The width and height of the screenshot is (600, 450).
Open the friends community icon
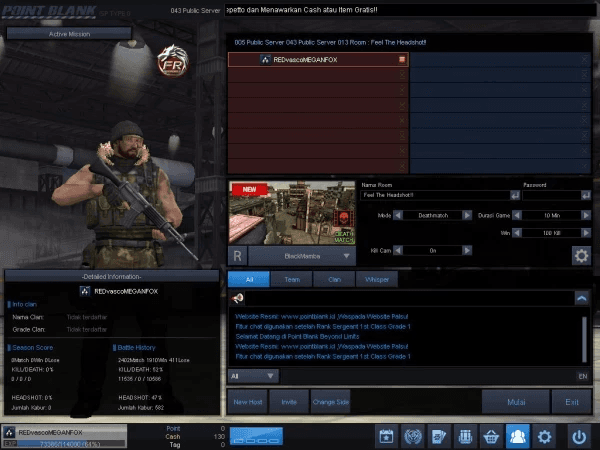pyautogui.click(x=518, y=436)
